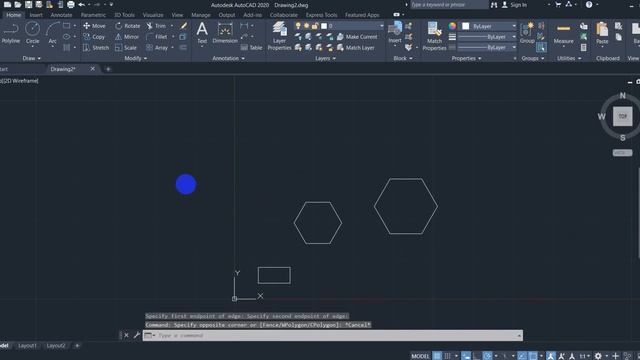Toggle layer on/off lightbulb icon
The width and height of the screenshot is (640, 360).
pos(298,26)
